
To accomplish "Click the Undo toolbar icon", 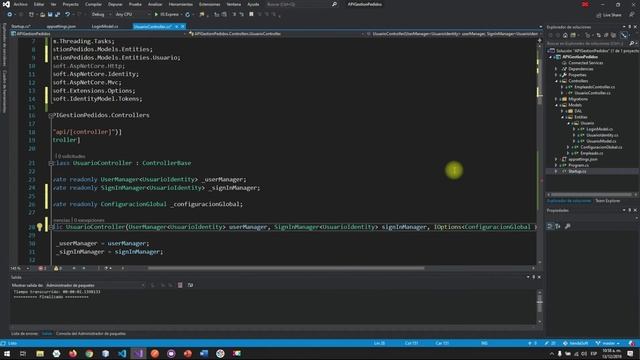I will [x=67, y=14].
